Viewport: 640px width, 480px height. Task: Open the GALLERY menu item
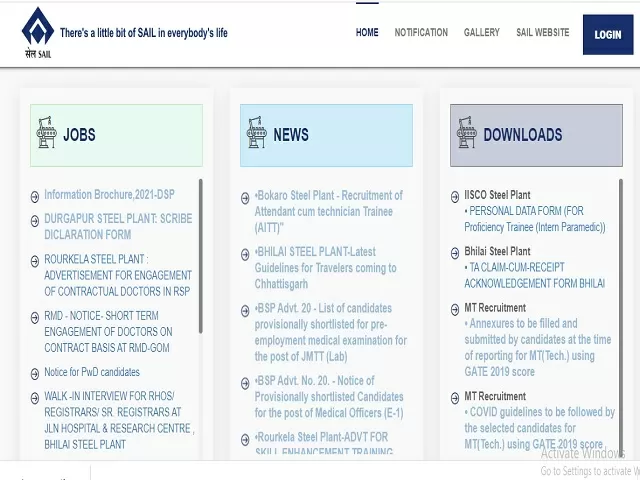(x=482, y=32)
